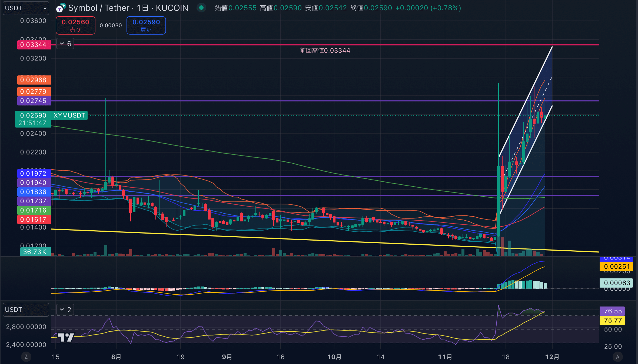Click the 8月 date on time axis

tap(116, 357)
